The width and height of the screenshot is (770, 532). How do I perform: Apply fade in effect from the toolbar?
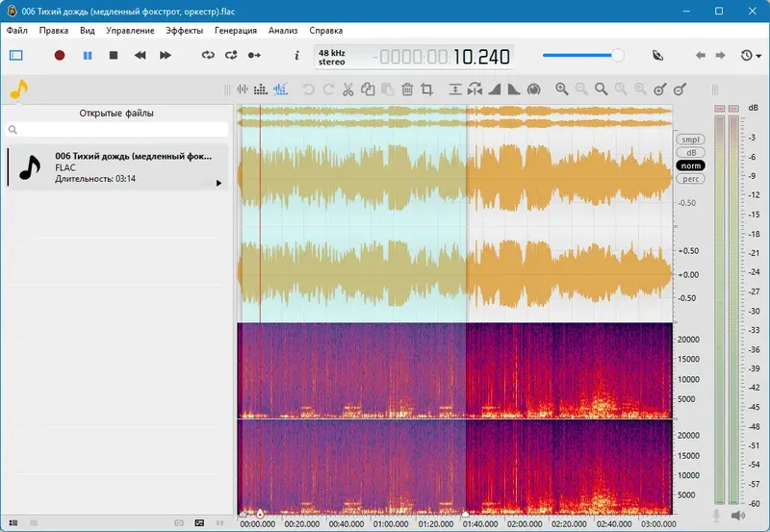point(495,89)
